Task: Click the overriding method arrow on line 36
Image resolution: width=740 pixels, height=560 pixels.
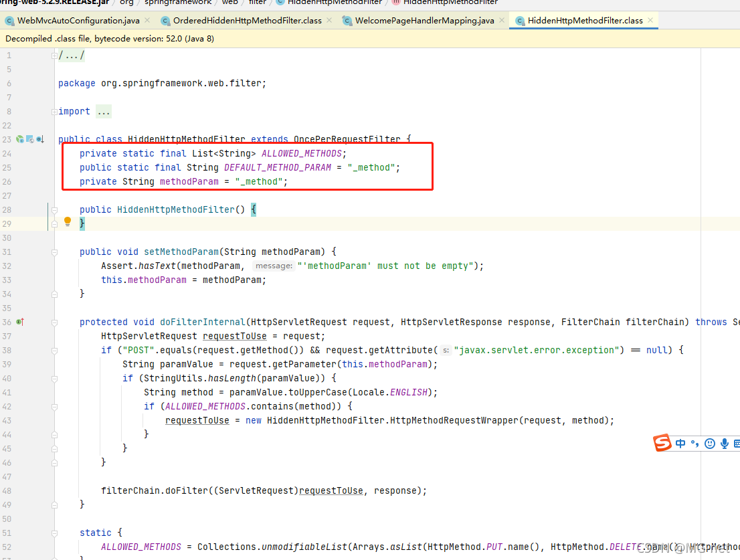Action: pos(20,322)
